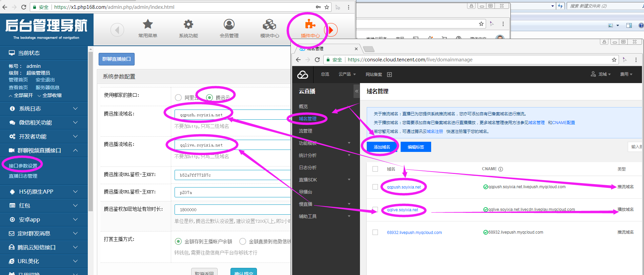The width and height of the screenshot is (644, 275).
Task: Open 域名管理 in the sidebar menu
Action: click(308, 119)
